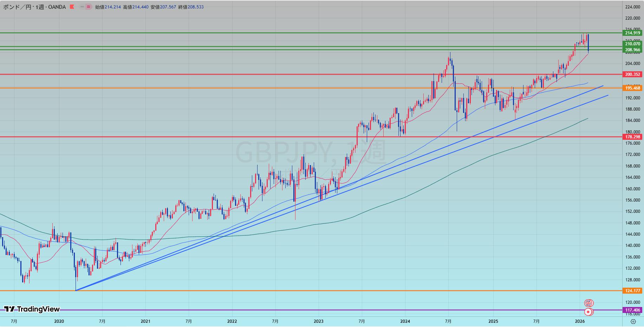The image size is (644, 327).
Task: Select the orange 124.177 price label
Action: (632, 291)
